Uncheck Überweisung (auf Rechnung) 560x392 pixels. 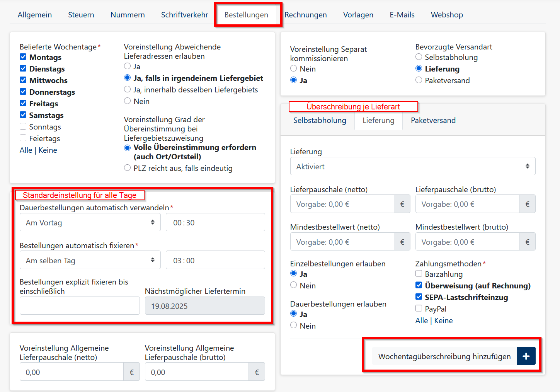point(419,285)
